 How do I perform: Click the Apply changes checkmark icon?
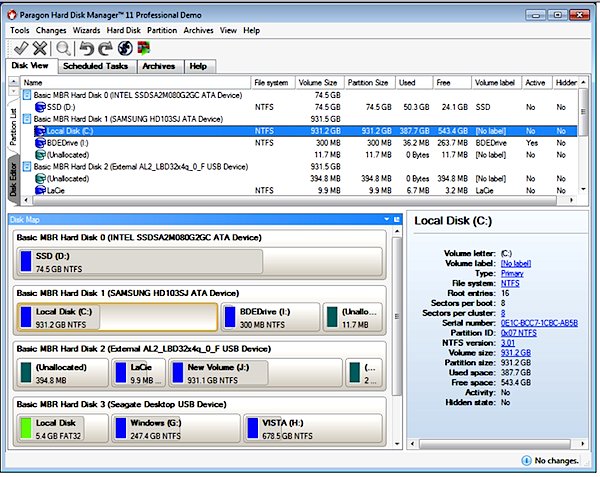point(20,48)
